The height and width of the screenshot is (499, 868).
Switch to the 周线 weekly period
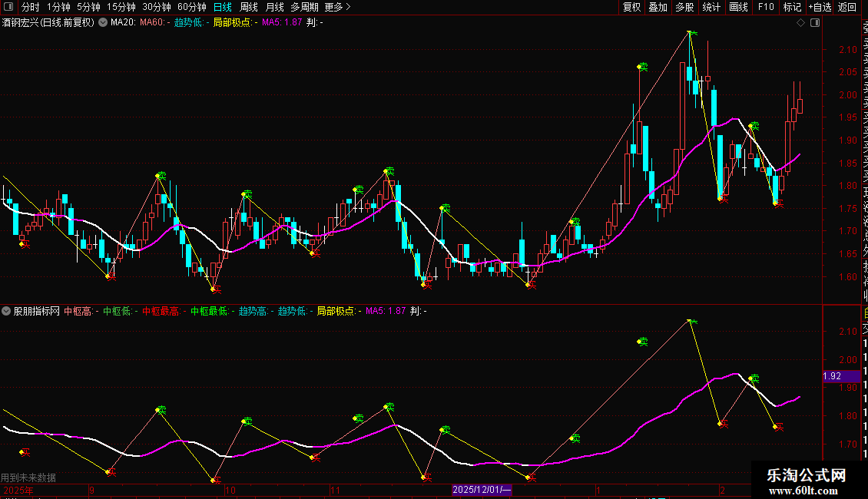click(249, 7)
